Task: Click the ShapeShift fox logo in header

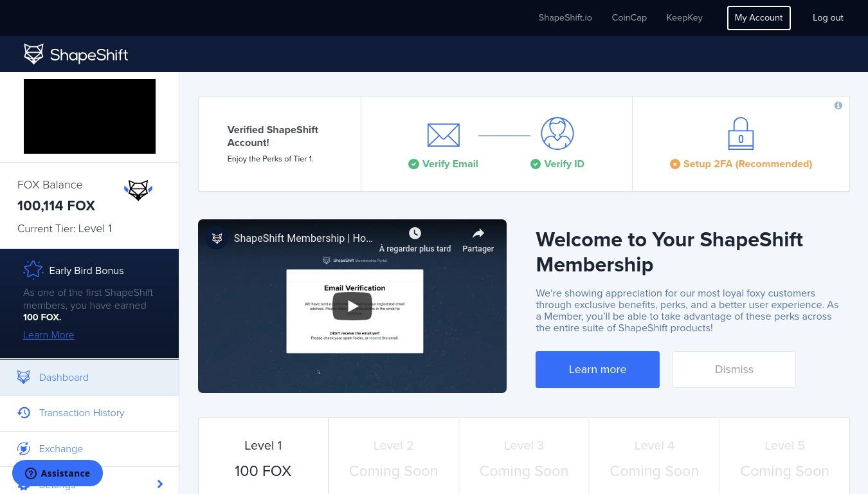Action: 34,54
